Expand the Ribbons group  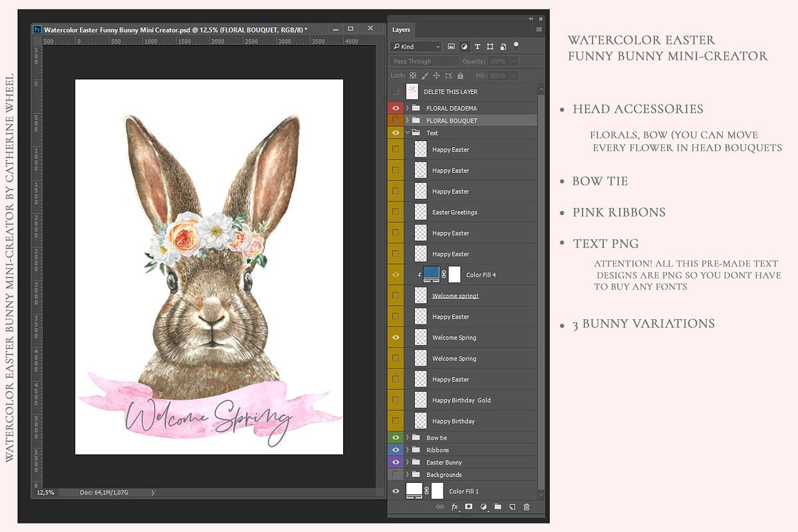(407, 450)
